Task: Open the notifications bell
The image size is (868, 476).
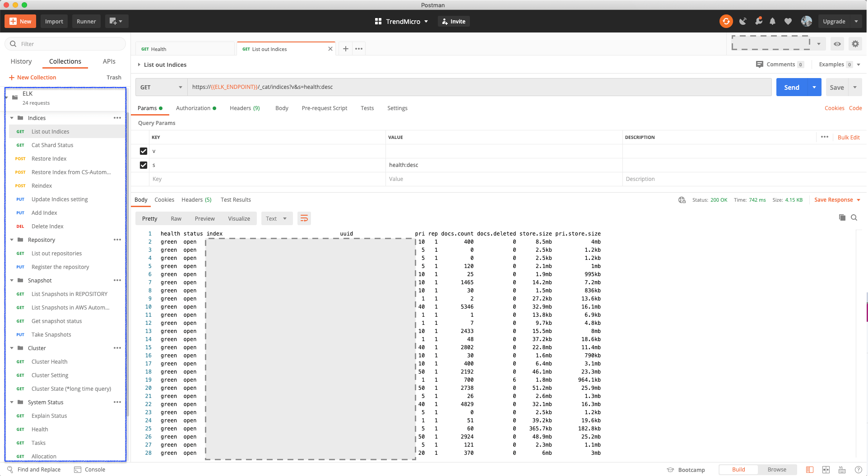Action: click(x=773, y=21)
